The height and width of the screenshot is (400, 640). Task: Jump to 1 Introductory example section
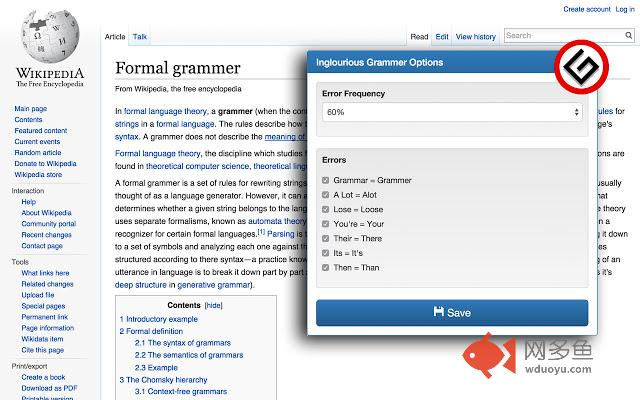tap(159, 319)
